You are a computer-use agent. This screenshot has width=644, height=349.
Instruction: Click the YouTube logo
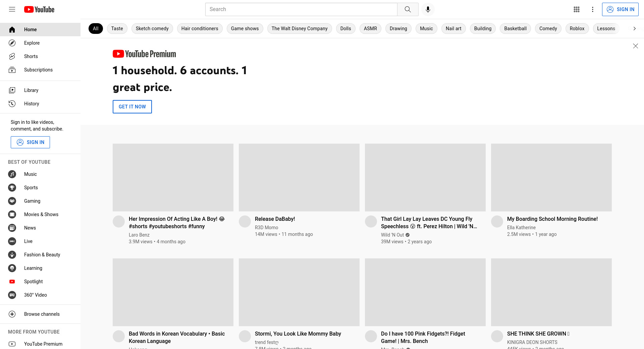coord(39,9)
